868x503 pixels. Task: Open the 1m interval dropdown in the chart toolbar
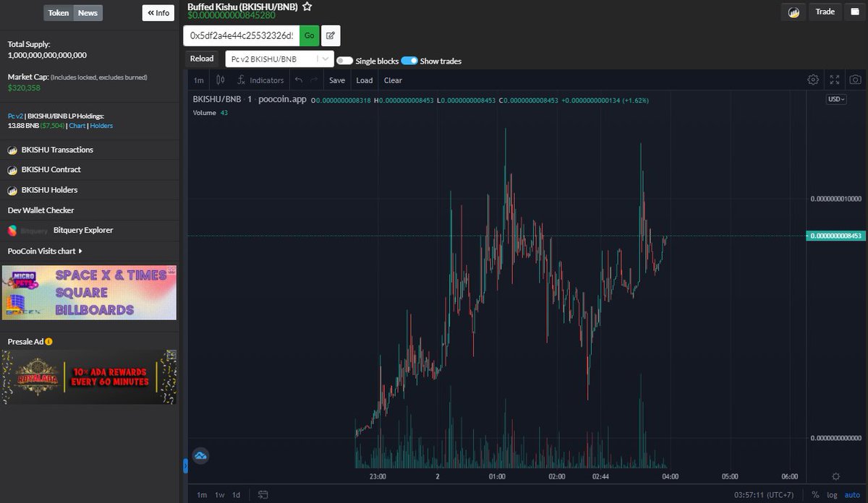coord(199,80)
